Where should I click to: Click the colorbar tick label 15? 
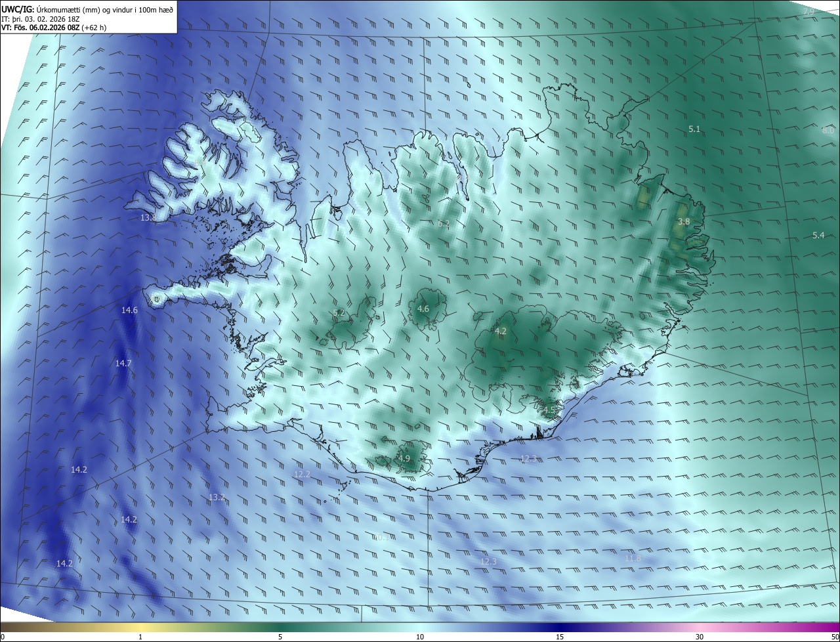click(560, 637)
